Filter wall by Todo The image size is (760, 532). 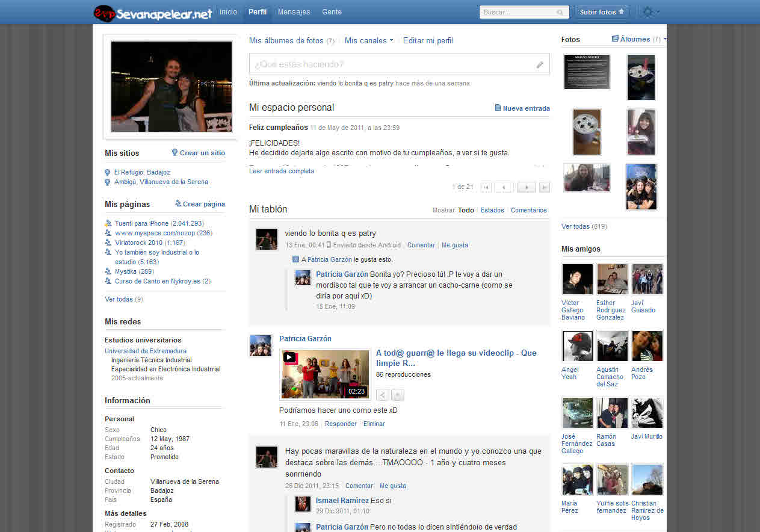pyautogui.click(x=466, y=210)
